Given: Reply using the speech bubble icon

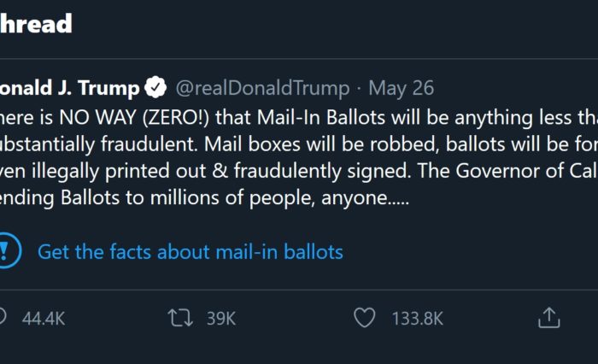Looking at the screenshot, I should (x=3, y=318).
